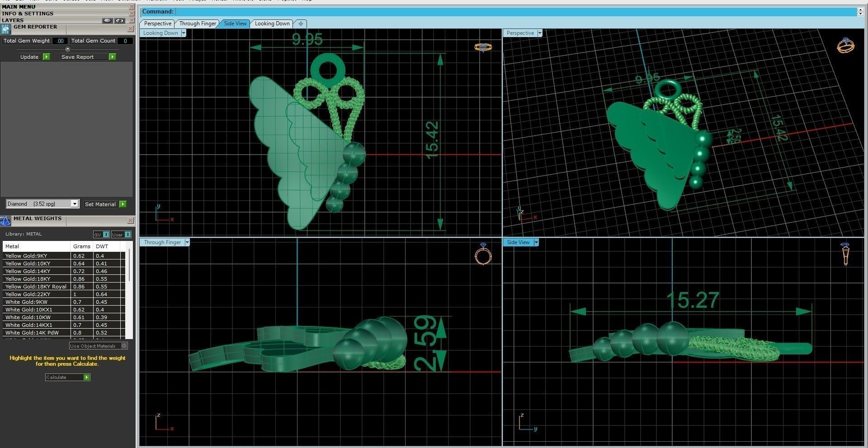Viewport: 868px width, 448px height.
Task: Click the Perspective viewport title label
Action: [x=520, y=33]
